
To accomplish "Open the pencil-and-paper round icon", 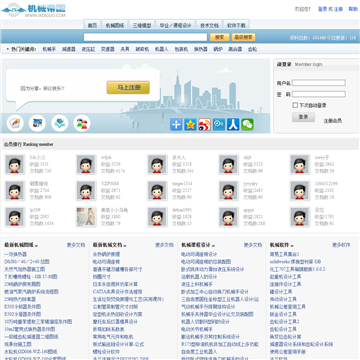I will pos(15,123).
